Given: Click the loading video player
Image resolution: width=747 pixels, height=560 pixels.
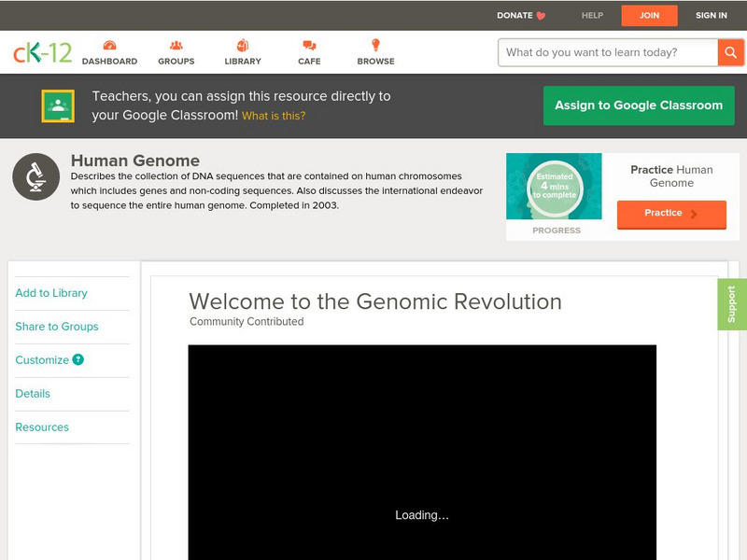Looking at the screenshot, I should pyautogui.click(x=422, y=453).
